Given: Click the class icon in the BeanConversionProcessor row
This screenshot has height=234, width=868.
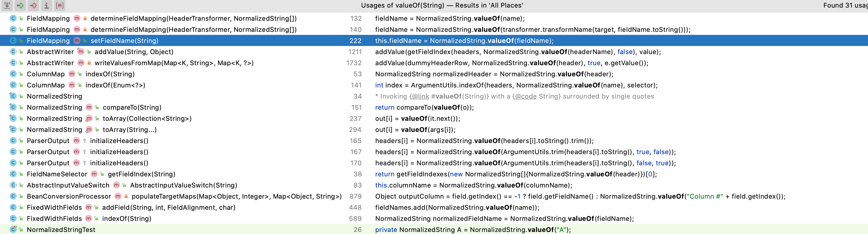Looking at the screenshot, I should pos(13,196).
